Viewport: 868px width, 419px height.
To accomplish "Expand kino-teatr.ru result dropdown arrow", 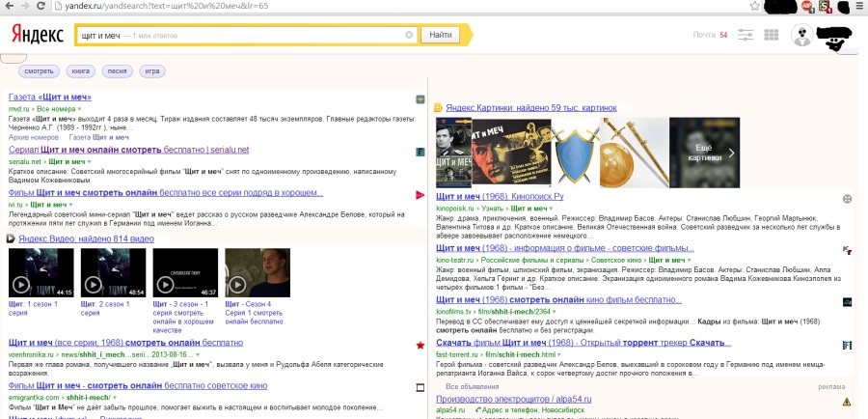I will [x=690, y=261].
